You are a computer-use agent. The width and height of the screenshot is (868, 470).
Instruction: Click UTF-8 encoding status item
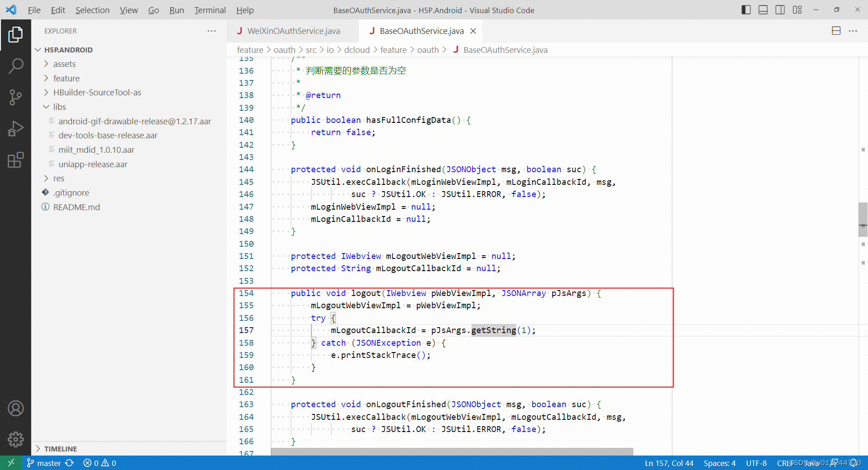coord(756,463)
